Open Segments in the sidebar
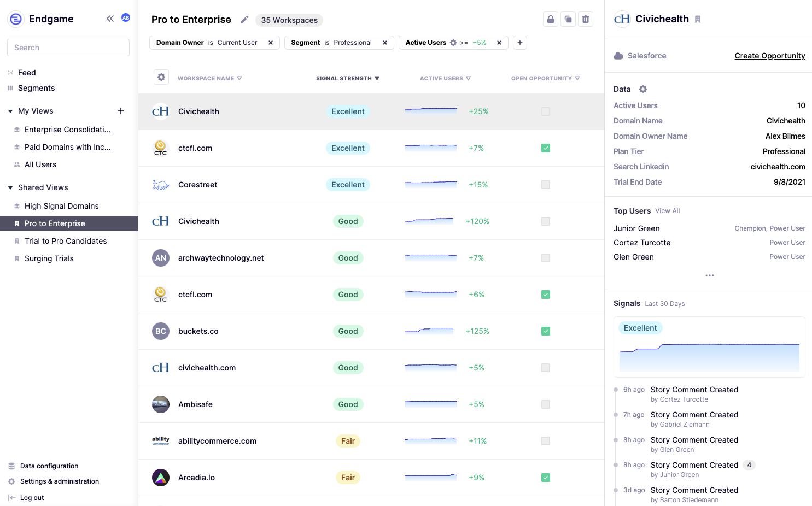This screenshot has width=812, height=506. (x=36, y=88)
